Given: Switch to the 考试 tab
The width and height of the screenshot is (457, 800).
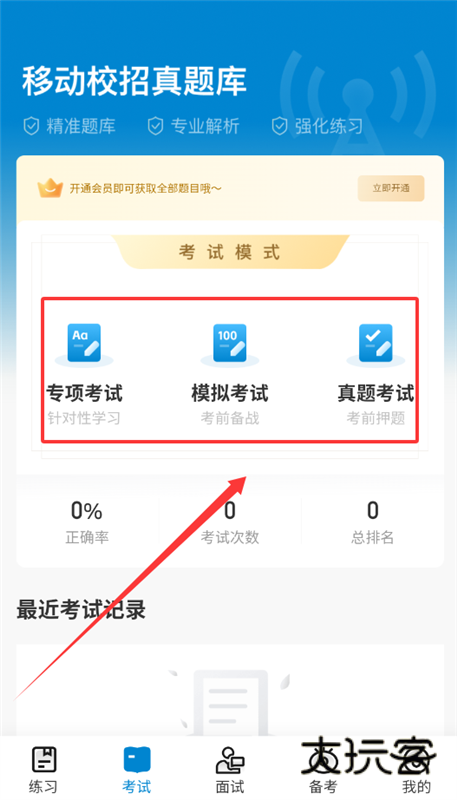Looking at the screenshot, I should 137,769.
